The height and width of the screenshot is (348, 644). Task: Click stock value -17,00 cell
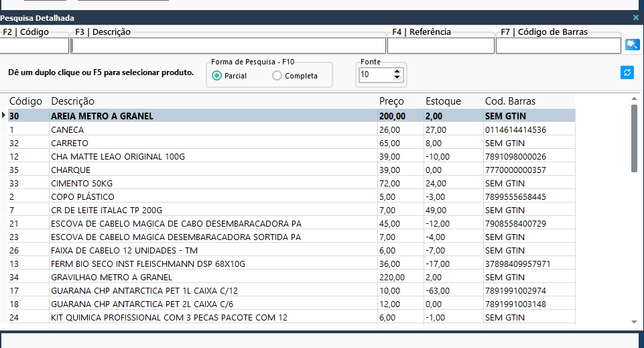pos(454,264)
